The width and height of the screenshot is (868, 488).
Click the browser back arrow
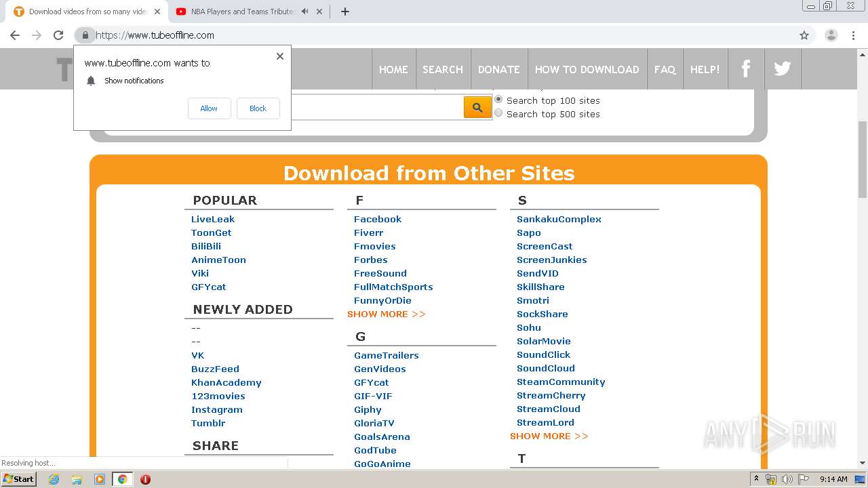(x=15, y=35)
